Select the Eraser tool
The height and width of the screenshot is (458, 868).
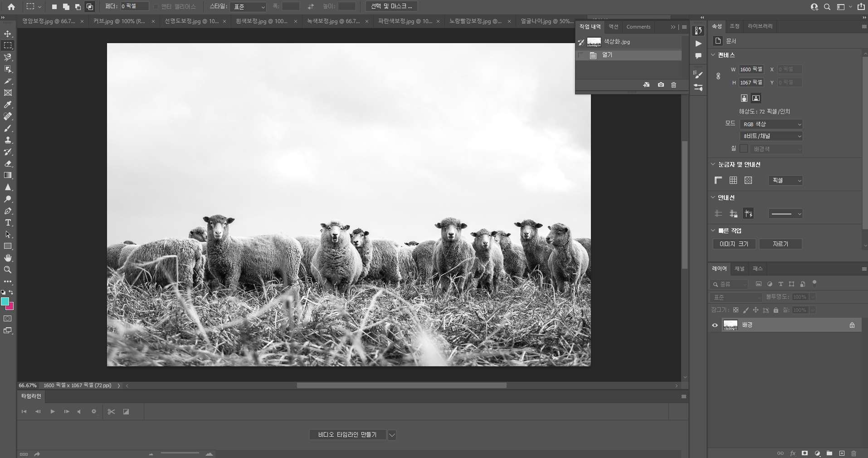(x=8, y=163)
